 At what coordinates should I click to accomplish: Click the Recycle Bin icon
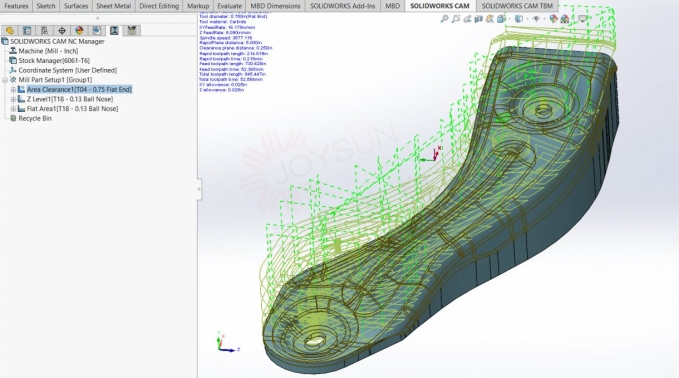coord(13,118)
